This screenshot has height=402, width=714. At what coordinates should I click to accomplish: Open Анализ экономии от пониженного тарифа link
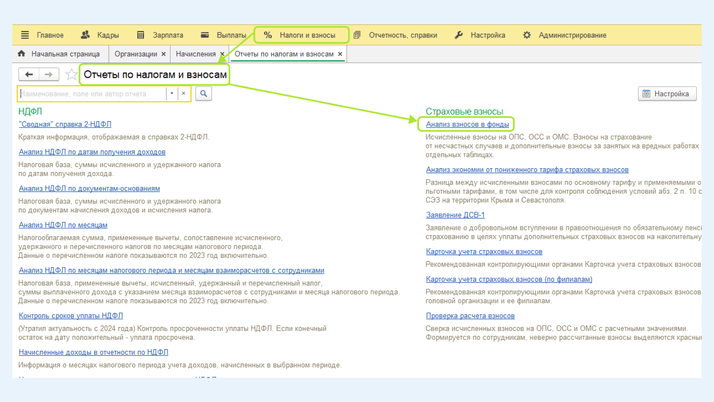pyautogui.click(x=527, y=170)
